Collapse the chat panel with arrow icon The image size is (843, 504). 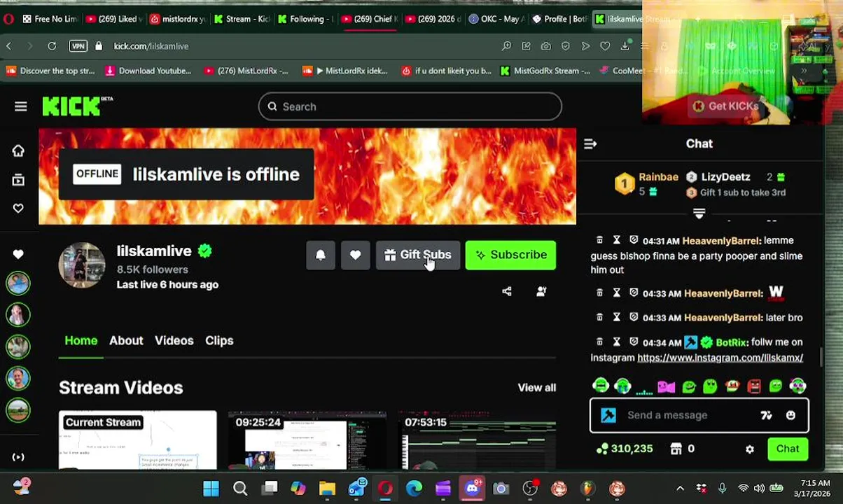[x=590, y=143]
